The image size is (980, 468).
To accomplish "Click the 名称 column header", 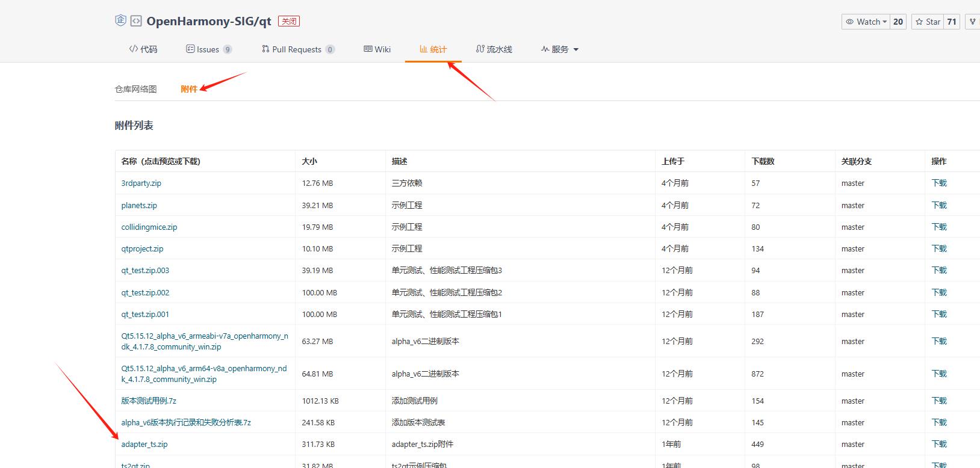I will point(161,161).
